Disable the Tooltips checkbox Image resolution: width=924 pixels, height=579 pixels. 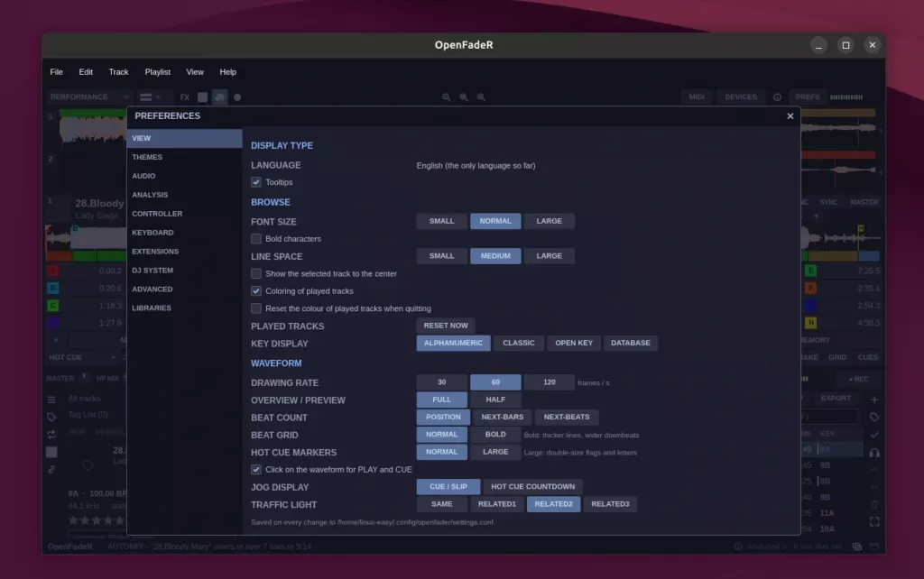pyautogui.click(x=255, y=182)
